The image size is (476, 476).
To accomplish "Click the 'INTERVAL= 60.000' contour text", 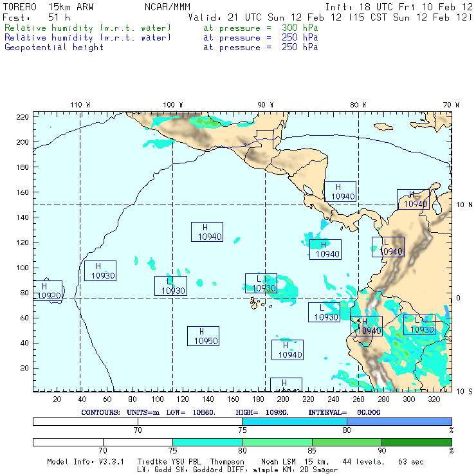I will [x=344, y=412].
